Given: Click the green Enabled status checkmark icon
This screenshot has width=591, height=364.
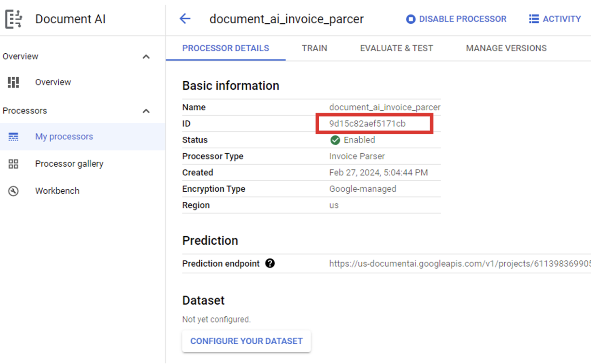Looking at the screenshot, I should [x=335, y=140].
